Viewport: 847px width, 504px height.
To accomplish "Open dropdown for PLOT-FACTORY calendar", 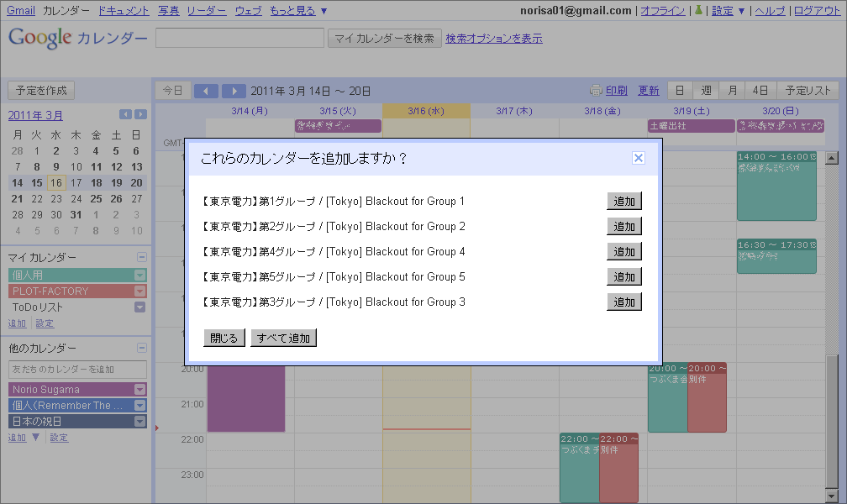I will click(139, 291).
